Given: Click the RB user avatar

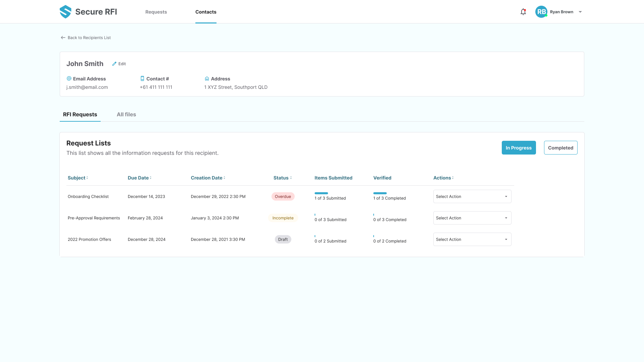Looking at the screenshot, I should tap(541, 12).
